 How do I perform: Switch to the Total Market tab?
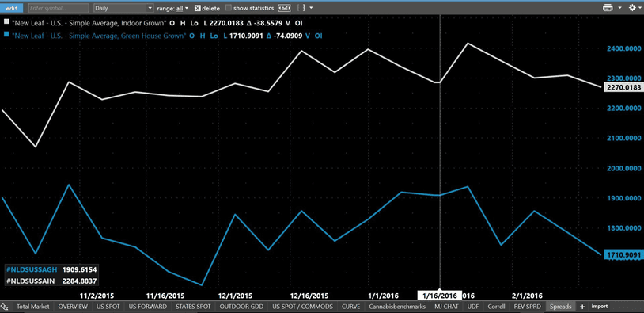33,307
